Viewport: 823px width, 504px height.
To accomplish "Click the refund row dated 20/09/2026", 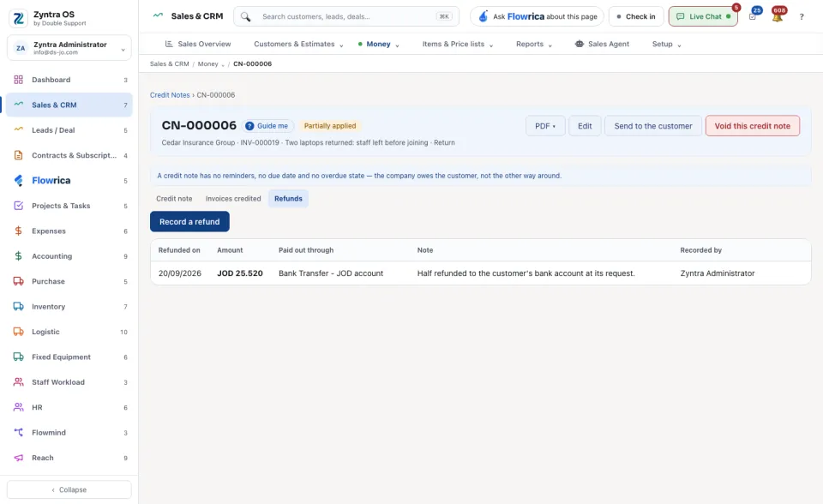I will coord(481,273).
